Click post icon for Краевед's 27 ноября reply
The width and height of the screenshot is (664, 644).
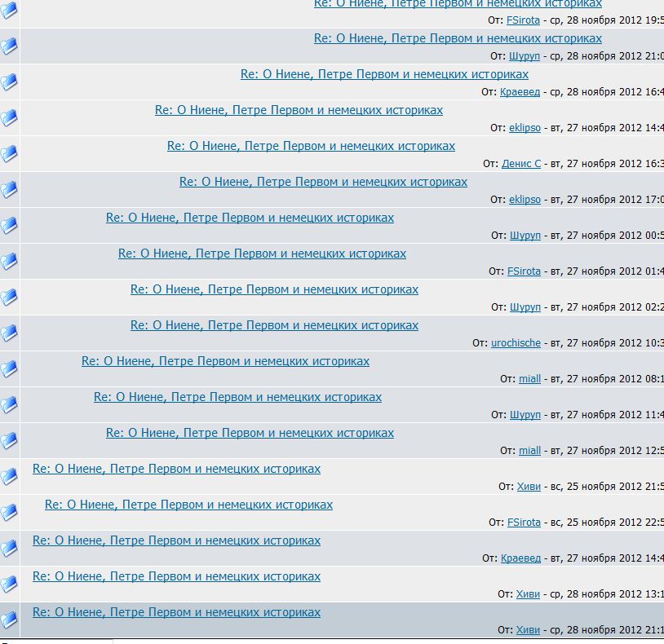9,548
